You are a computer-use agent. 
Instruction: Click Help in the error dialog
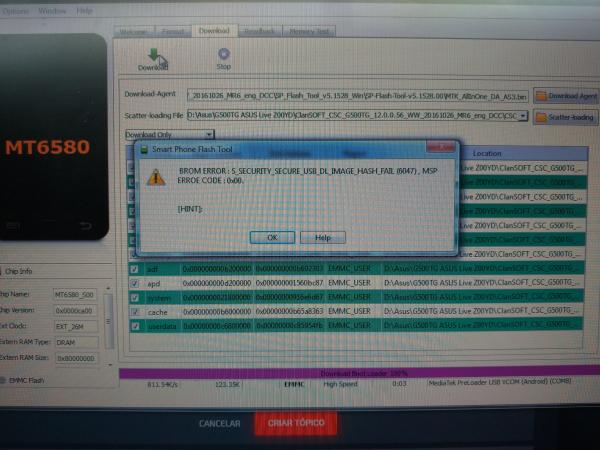tap(323, 238)
